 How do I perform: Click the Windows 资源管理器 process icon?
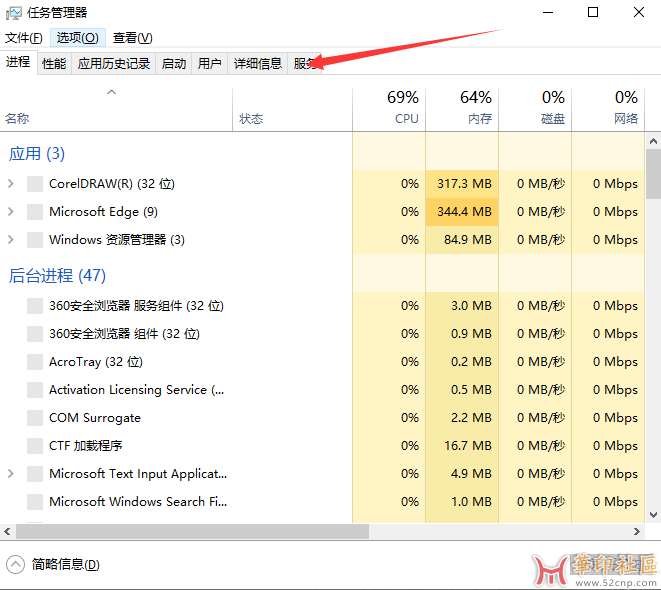tap(35, 240)
